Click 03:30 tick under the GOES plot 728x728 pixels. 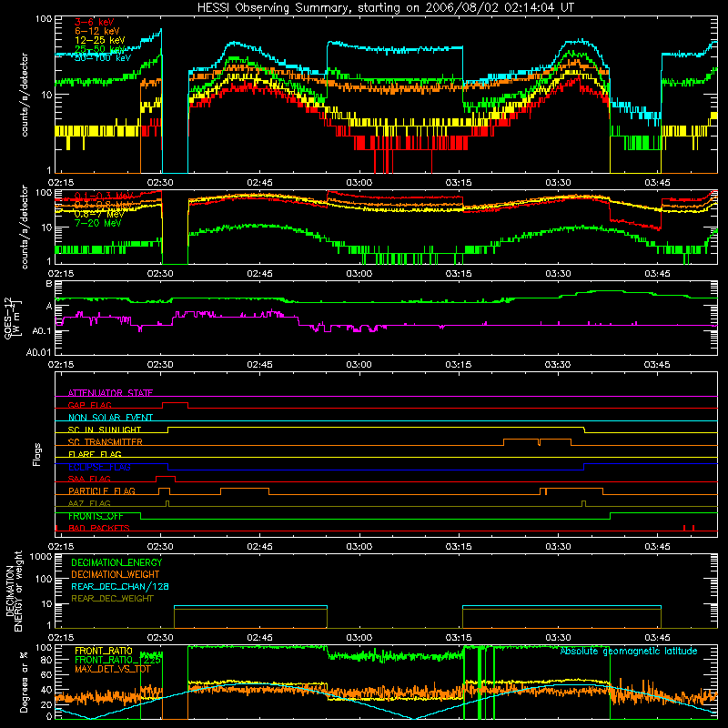point(558,365)
